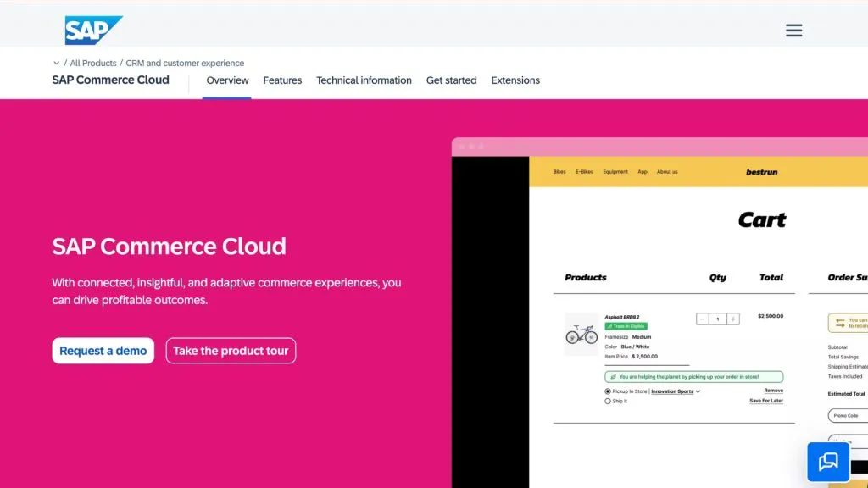
Task: Open the hamburger menu
Action: click(793, 30)
